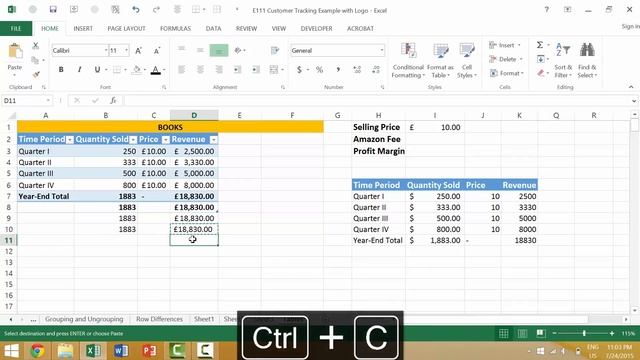Switch to the INSERT ribbon tab
The width and height of the screenshot is (640, 360).
[x=83, y=28]
